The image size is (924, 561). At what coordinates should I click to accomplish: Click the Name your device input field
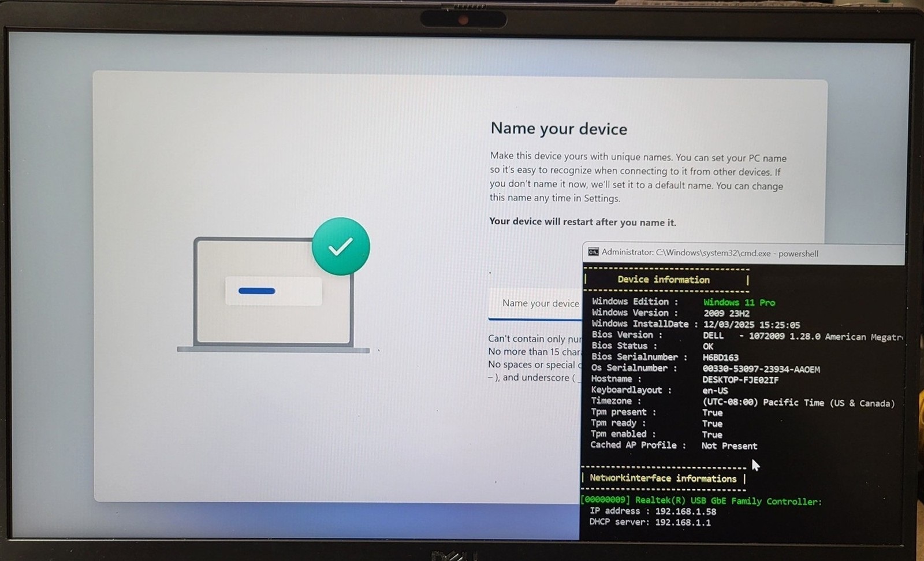pos(535,304)
